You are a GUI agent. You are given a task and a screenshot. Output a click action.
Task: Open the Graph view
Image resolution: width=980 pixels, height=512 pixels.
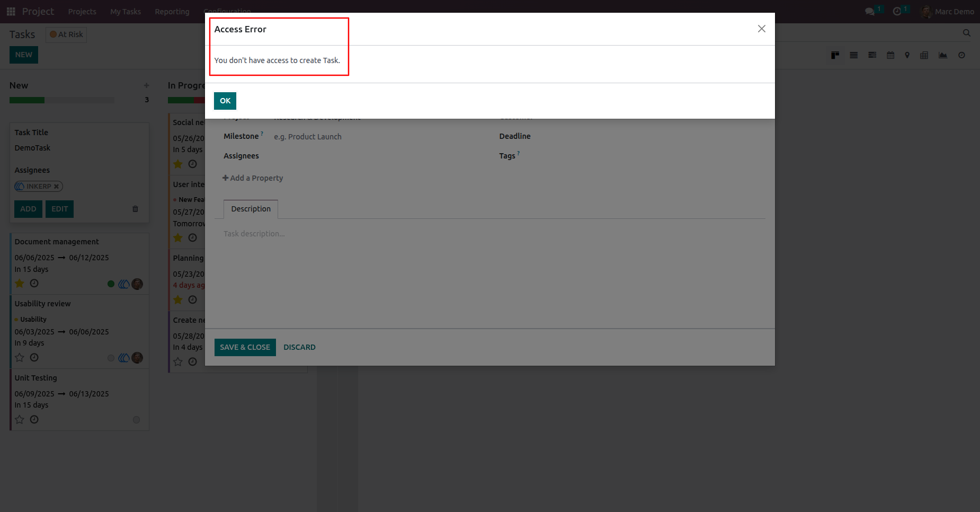click(x=942, y=55)
